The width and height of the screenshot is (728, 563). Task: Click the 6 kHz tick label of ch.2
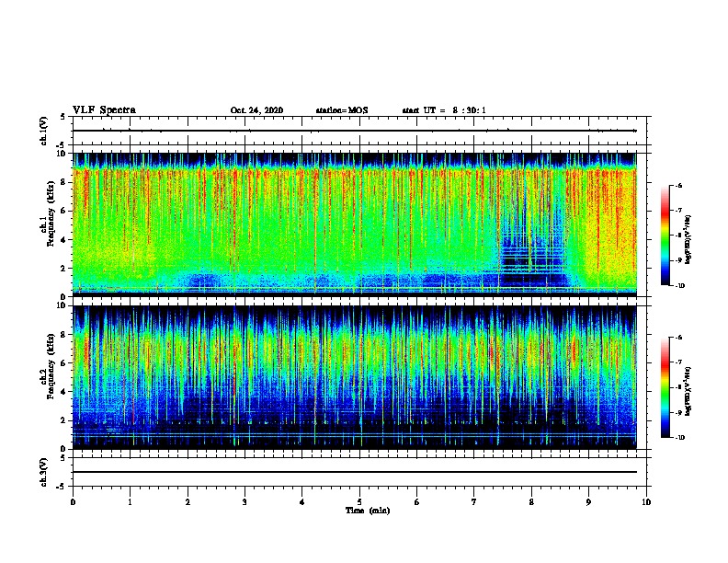pyautogui.click(x=63, y=363)
